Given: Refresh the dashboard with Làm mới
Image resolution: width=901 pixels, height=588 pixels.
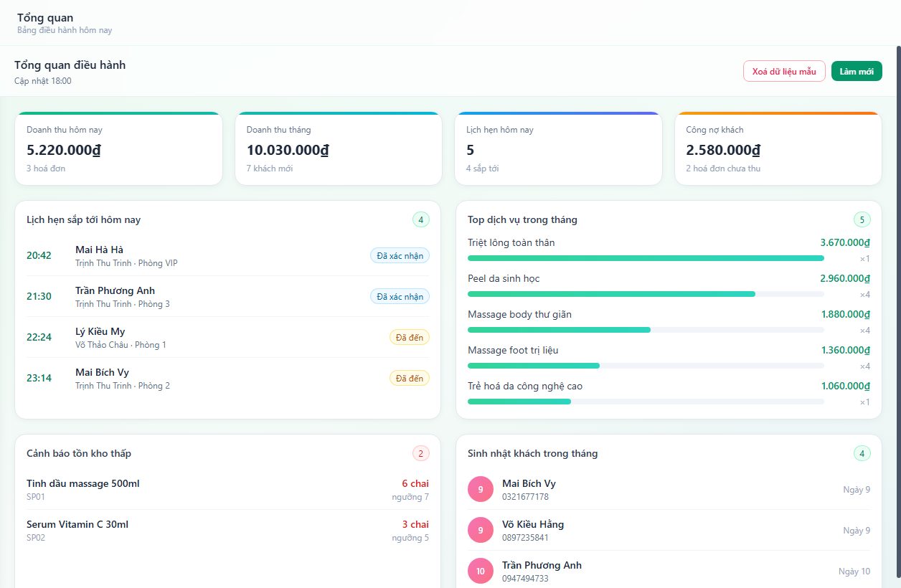Looking at the screenshot, I should pos(857,71).
